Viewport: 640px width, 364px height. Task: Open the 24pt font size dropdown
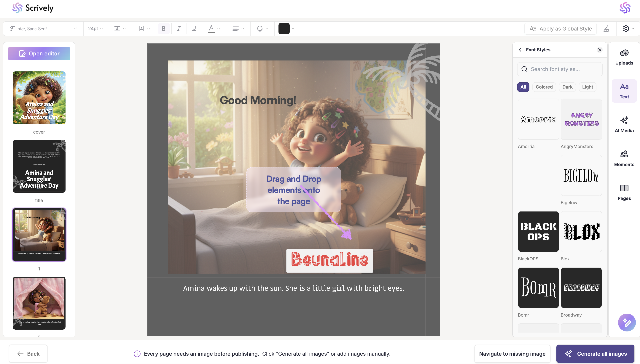point(95,29)
